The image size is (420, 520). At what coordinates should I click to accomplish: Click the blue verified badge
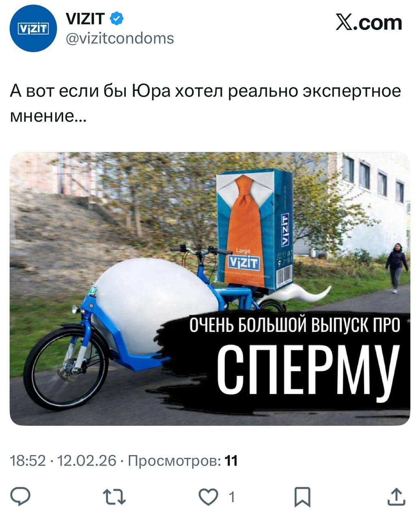coord(117,19)
